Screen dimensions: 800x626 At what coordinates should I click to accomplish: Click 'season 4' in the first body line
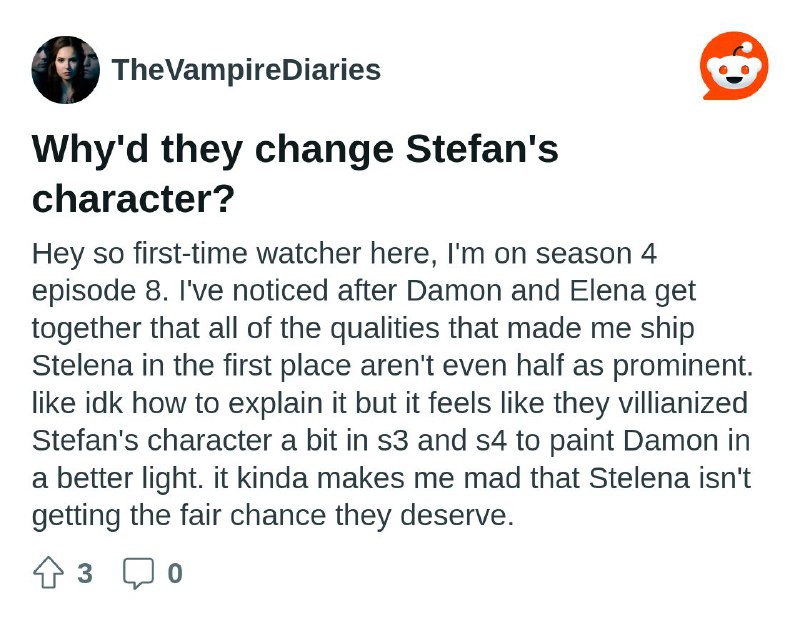596,254
